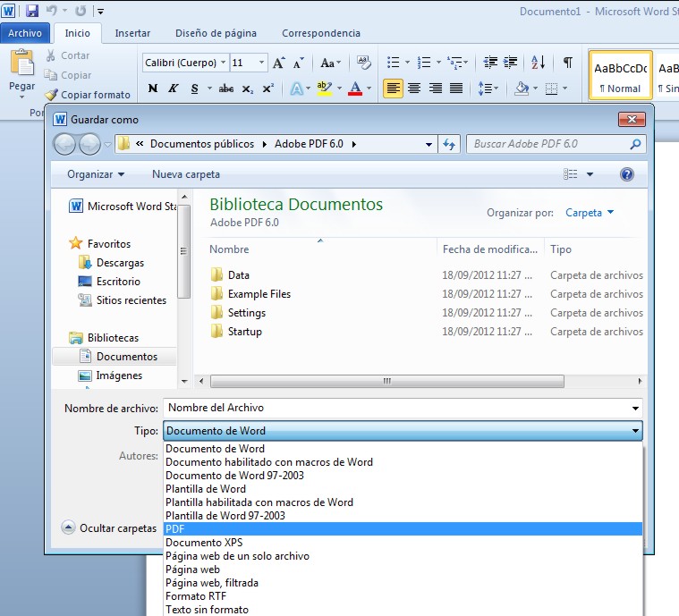The height and width of the screenshot is (616, 679).
Task: Click the center alignment icon
Action: coord(414,89)
